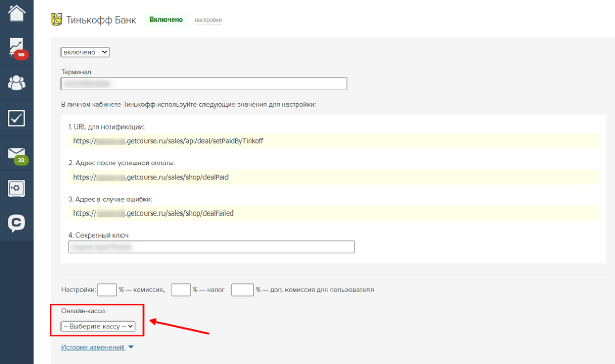Viewport: 615px width, 364px height.
Task: Click the '1. URL для нотификации:' label
Action: tap(106, 126)
